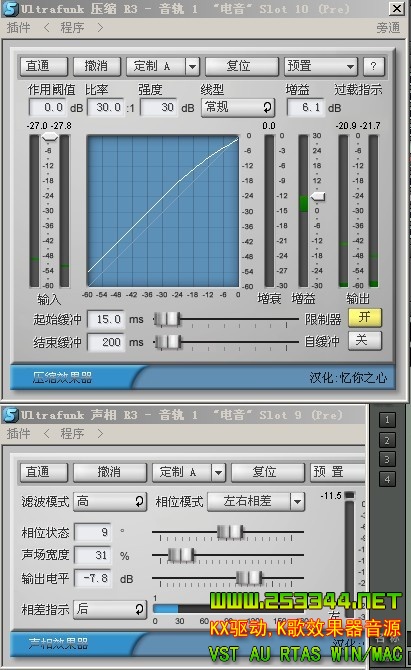Click the 起始缓冲 attack value field 15.0
The height and width of the screenshot is (670, 411).
[x=106, y=320]
